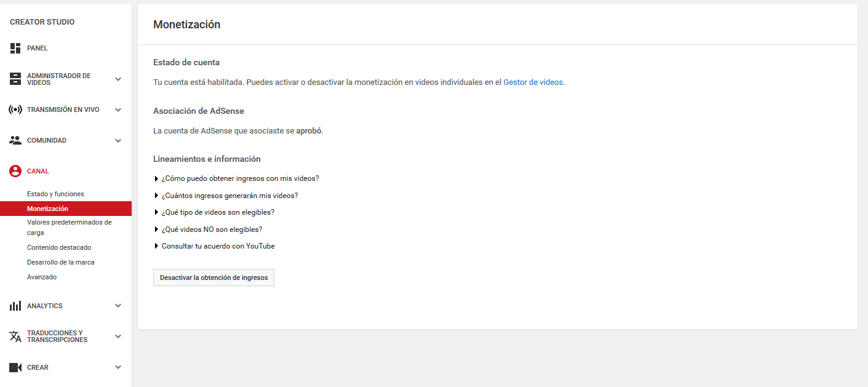868x387 pixels.
Task: Click the Canal account icon
Action: pos(15,171)
